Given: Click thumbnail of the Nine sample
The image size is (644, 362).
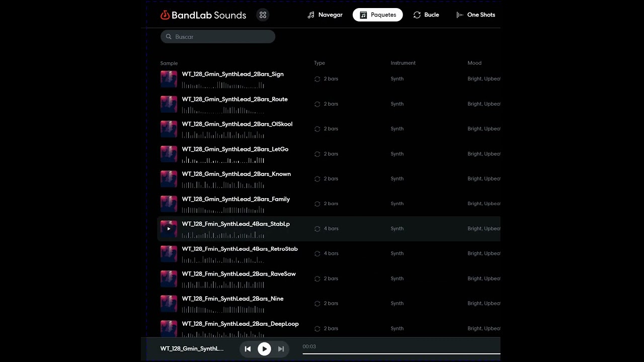Looking at the screenshot, I should coord(169,303).
